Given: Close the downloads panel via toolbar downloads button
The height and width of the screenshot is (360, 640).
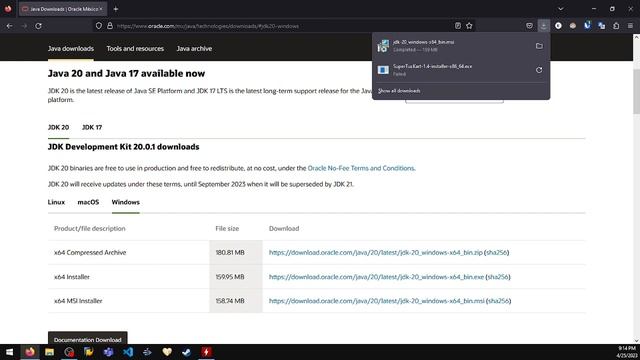Looking at the screenshot, I should [544, 26].
